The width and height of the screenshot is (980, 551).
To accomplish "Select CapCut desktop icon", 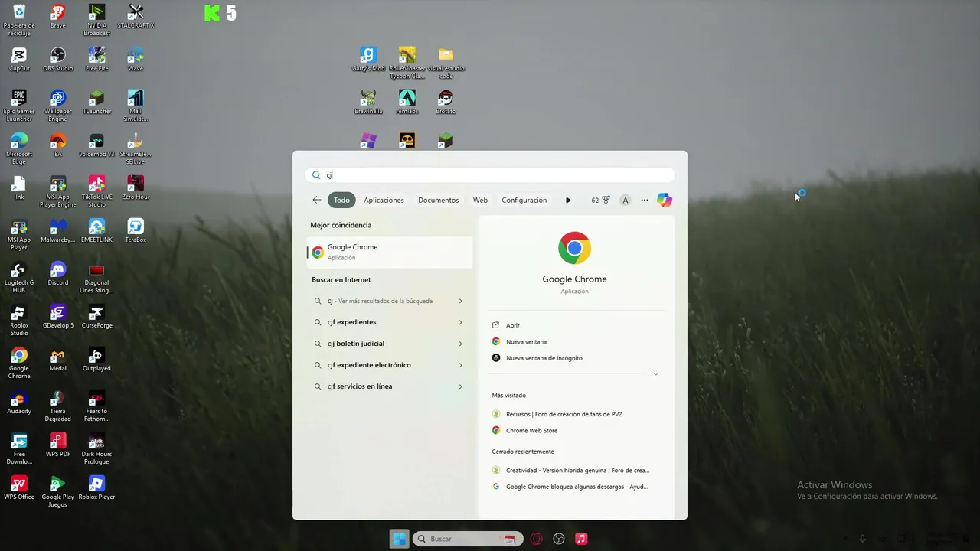I will tap(19, 59).
